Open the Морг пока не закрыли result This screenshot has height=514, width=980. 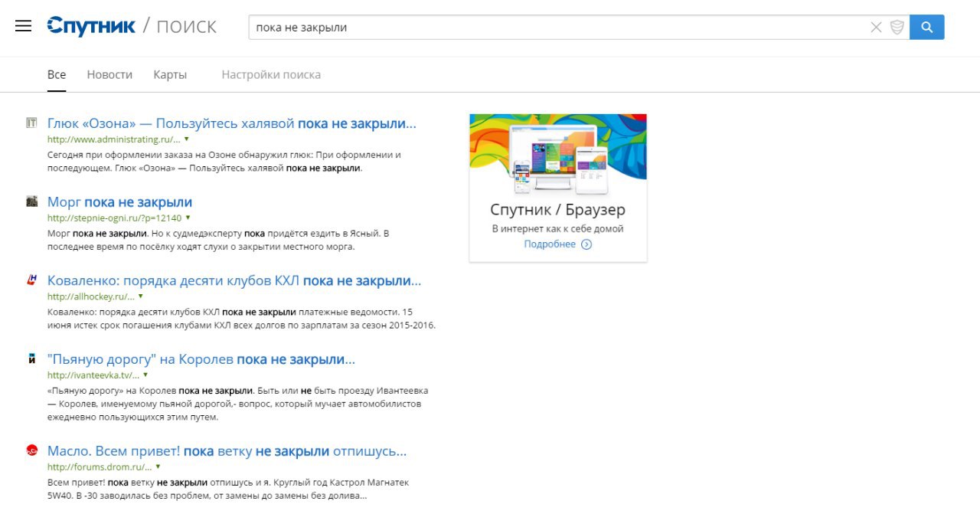(x=119, y=202)
